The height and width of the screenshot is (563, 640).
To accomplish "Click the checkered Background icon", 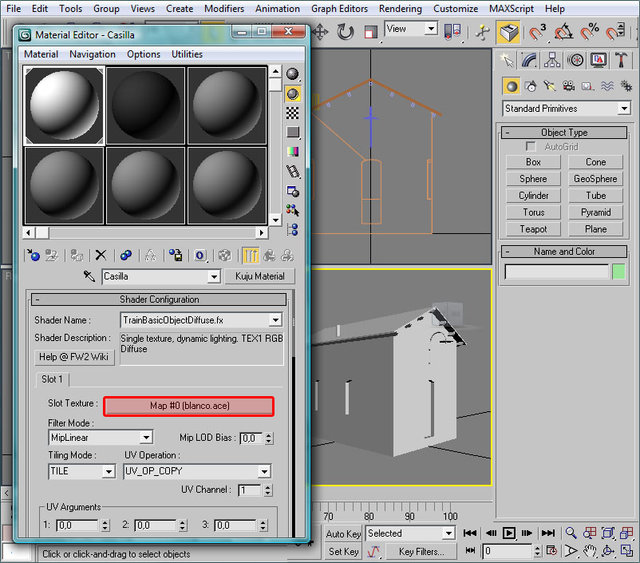I will (x=293, y=113).
